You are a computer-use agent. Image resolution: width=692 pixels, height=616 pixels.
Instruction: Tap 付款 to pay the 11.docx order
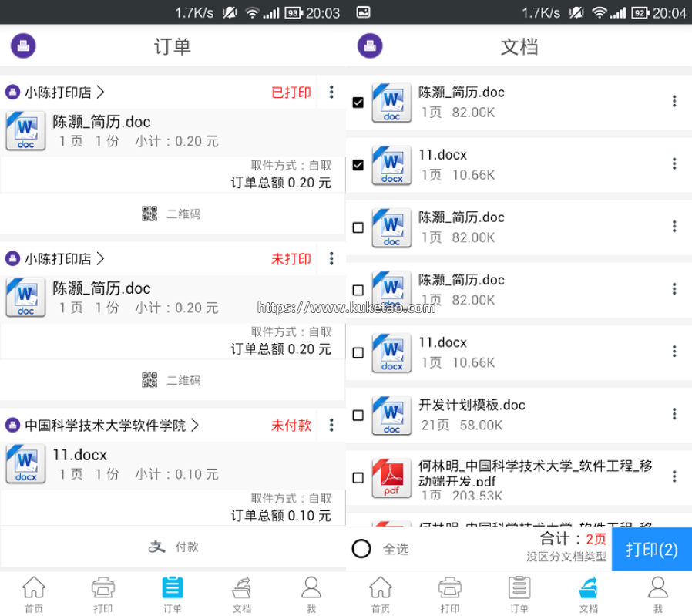pos(173,547)
